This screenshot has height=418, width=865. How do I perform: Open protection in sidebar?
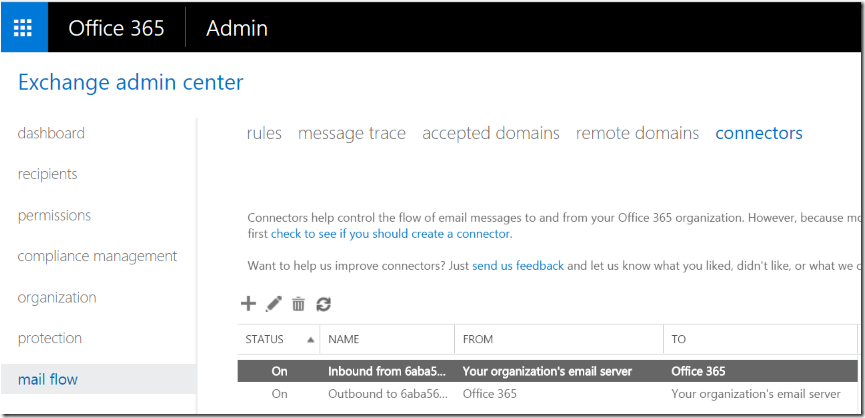(x=50, y=338)
